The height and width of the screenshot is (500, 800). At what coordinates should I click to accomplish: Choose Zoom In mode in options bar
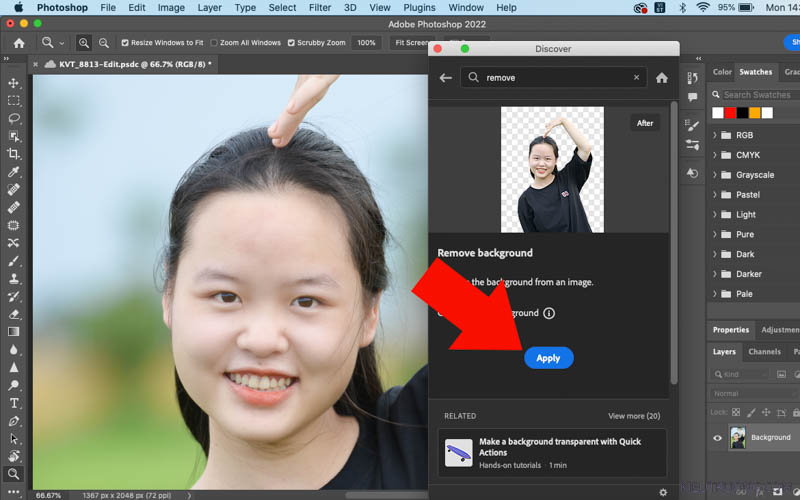click(x=84, y=43)
